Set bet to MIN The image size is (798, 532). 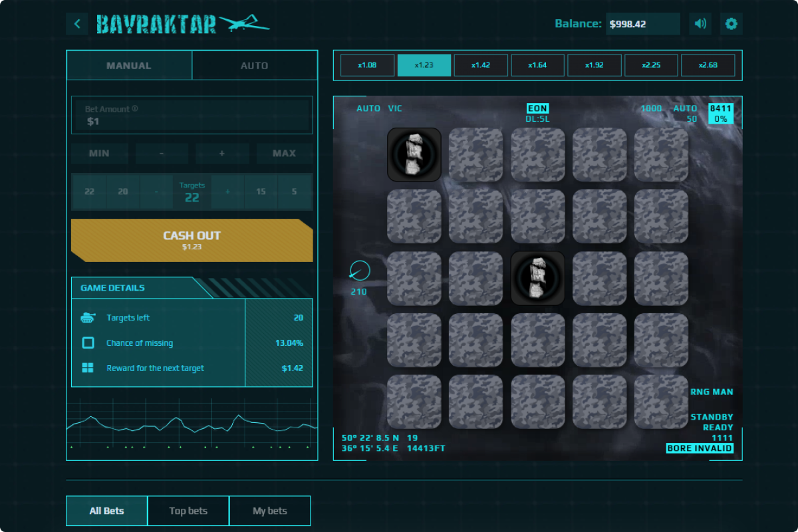(x=99, y=154)
